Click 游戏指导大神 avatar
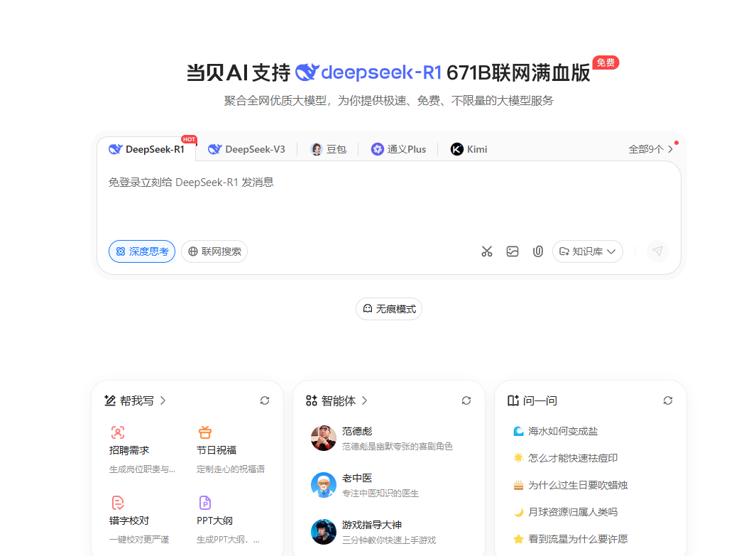The height and width of the screenshot is (556, 756). pos(324,531)
